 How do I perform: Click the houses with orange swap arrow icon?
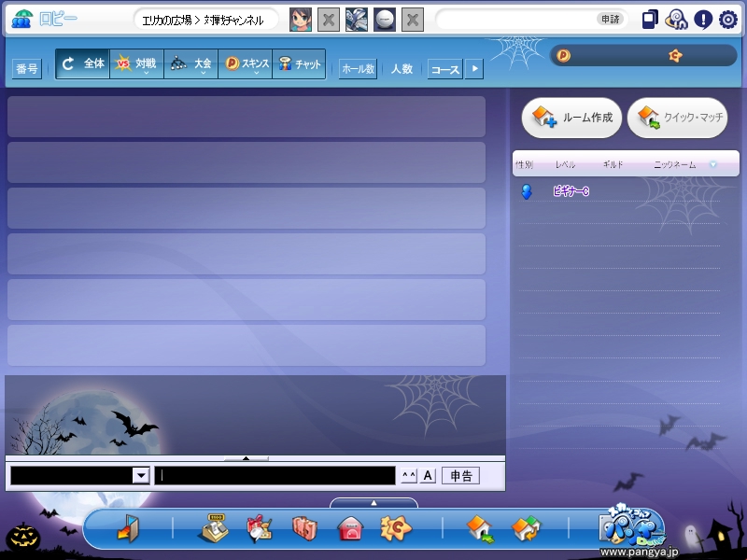pos(526,529)
